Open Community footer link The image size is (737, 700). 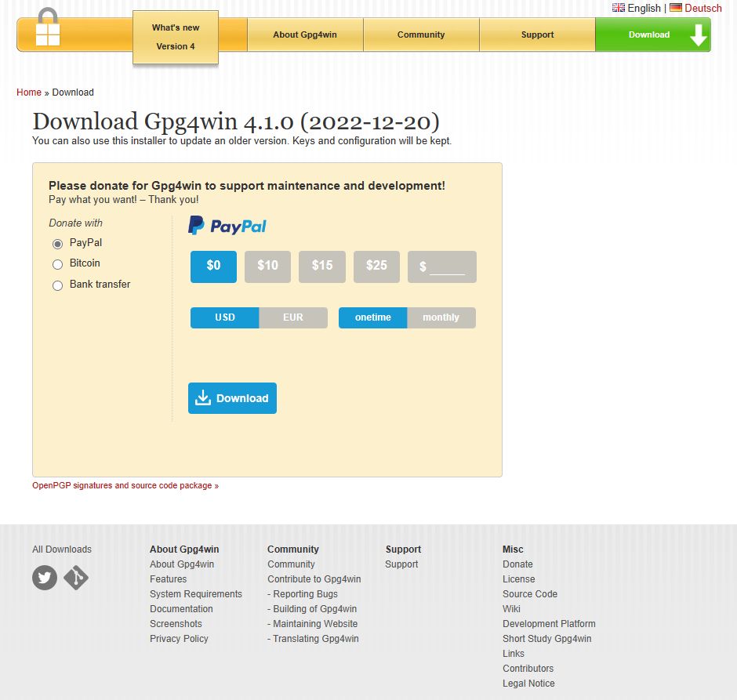coord(291,564)
